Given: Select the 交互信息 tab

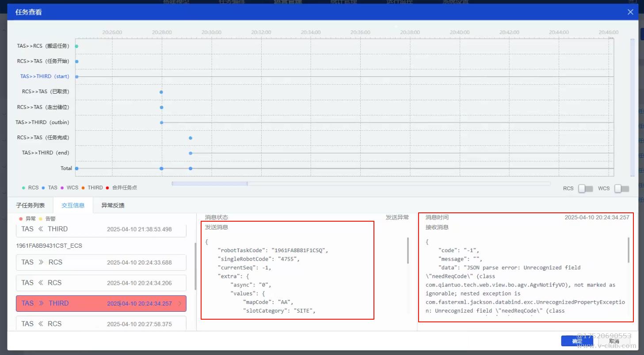Looking at the screenshot, I should click(x=73, y=205).
